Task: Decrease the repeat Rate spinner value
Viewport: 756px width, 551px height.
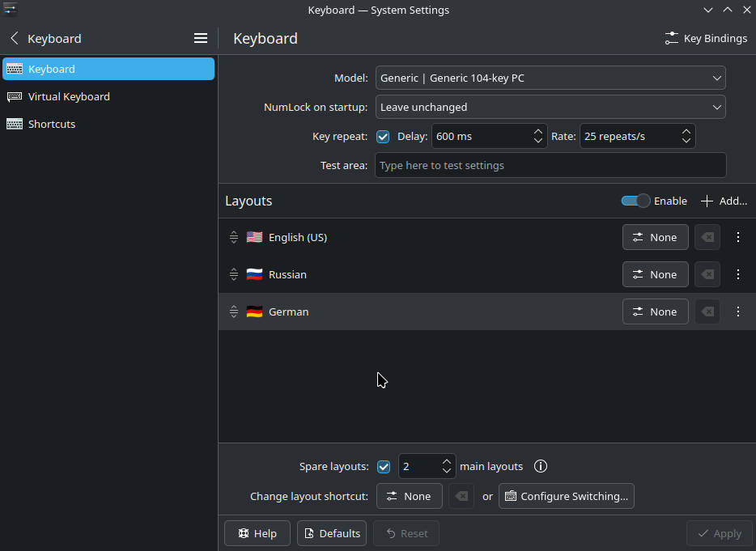Action: [x=686, y=141]
